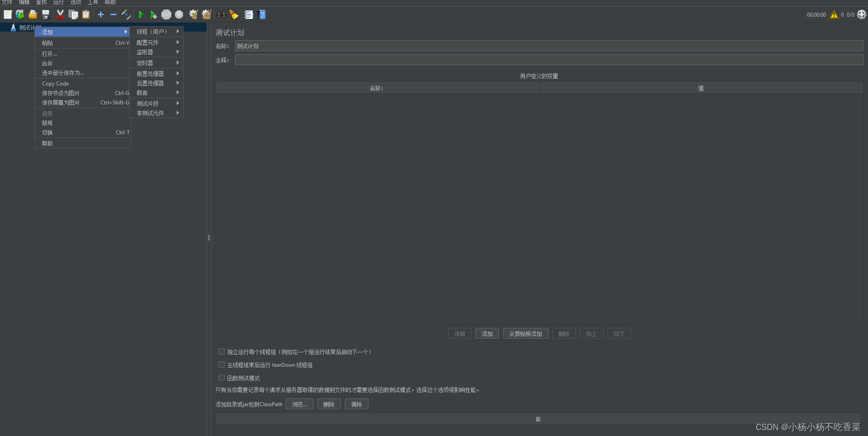Choose 保存节点为图片 menu entry
This screenshot has height=436, width=868.
click(x=83, y=93)
